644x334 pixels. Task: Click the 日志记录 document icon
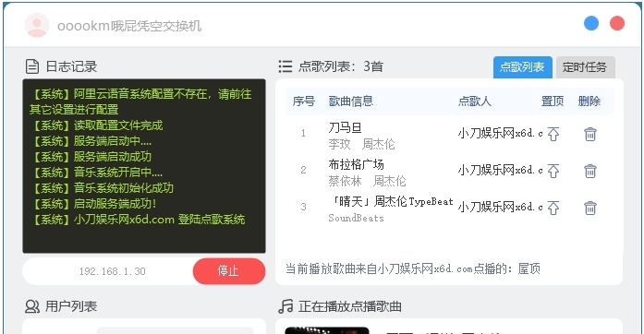[x=32, y=66]
